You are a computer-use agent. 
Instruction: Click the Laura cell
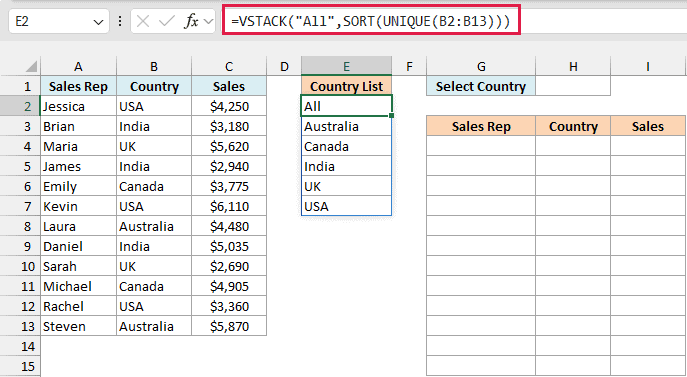pos(78,226)
